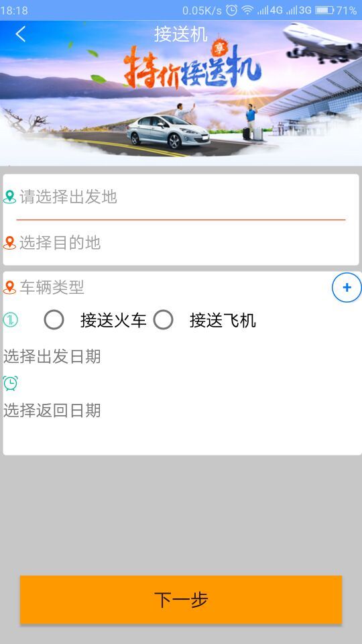Tap the blue plus circle button
Screen dimensions: 362x644
tap(347, 287)
